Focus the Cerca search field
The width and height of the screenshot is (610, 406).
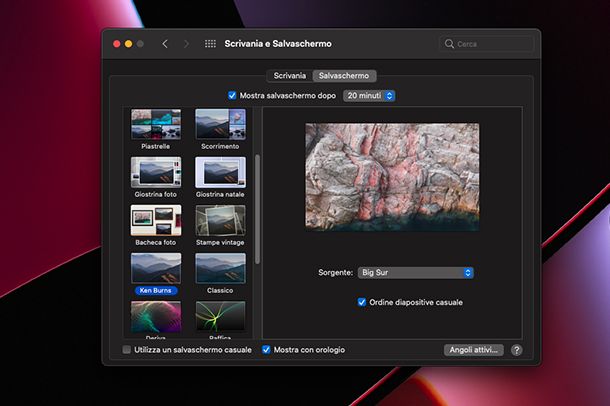coord(486,44)
